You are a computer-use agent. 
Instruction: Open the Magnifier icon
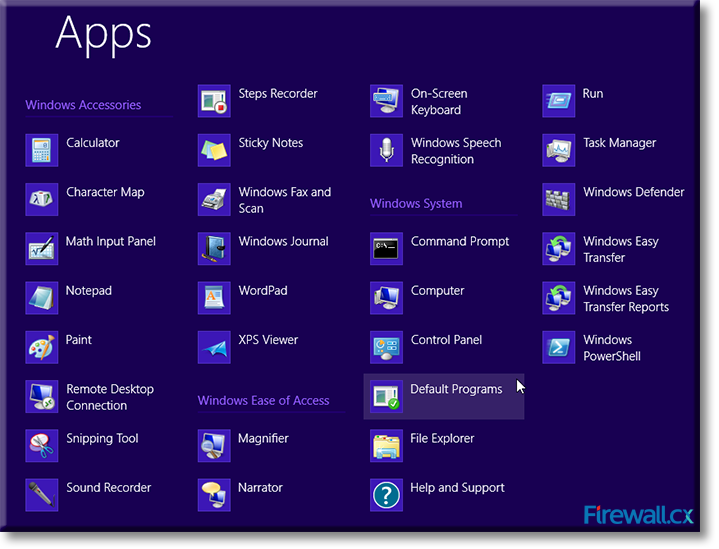(214, 445)
